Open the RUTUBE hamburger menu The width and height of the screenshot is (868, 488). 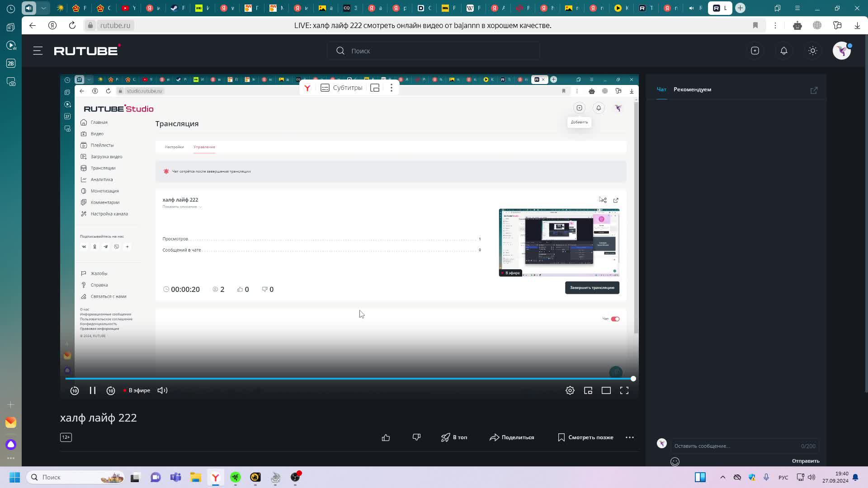click(x=38, y=51)
